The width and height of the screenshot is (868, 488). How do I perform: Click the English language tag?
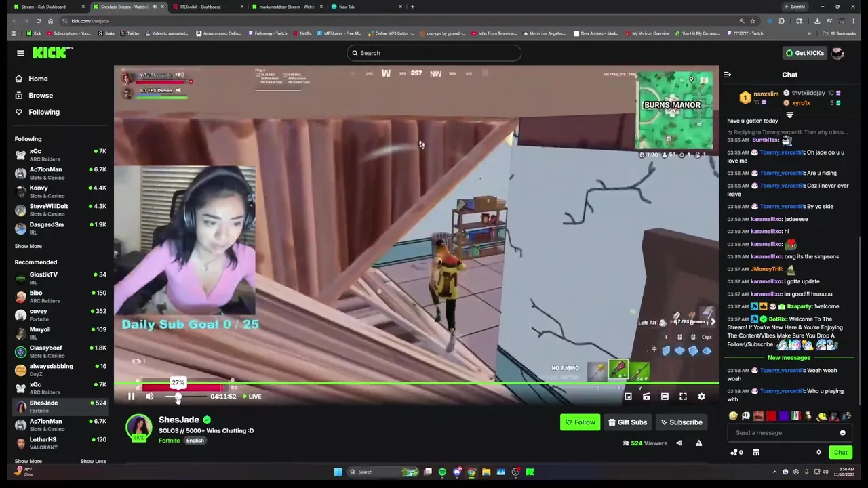[x=195, y=441]
